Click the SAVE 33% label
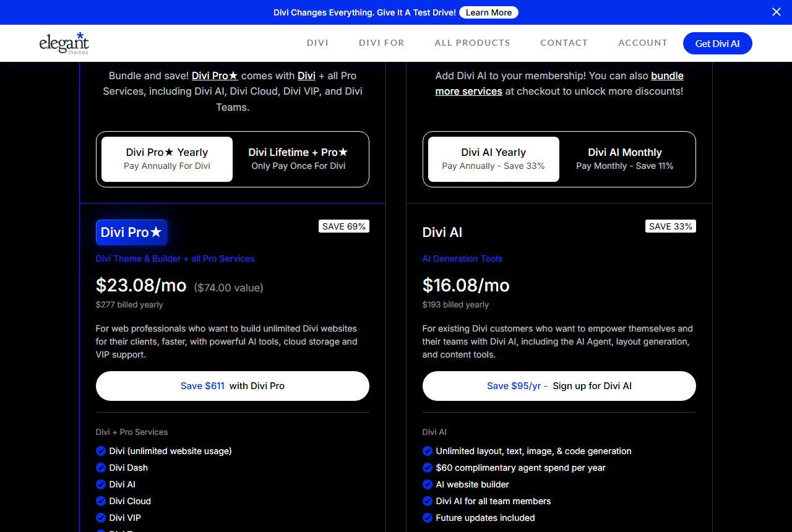The height and width of the screenshot is (532, 792). (671, 226)
